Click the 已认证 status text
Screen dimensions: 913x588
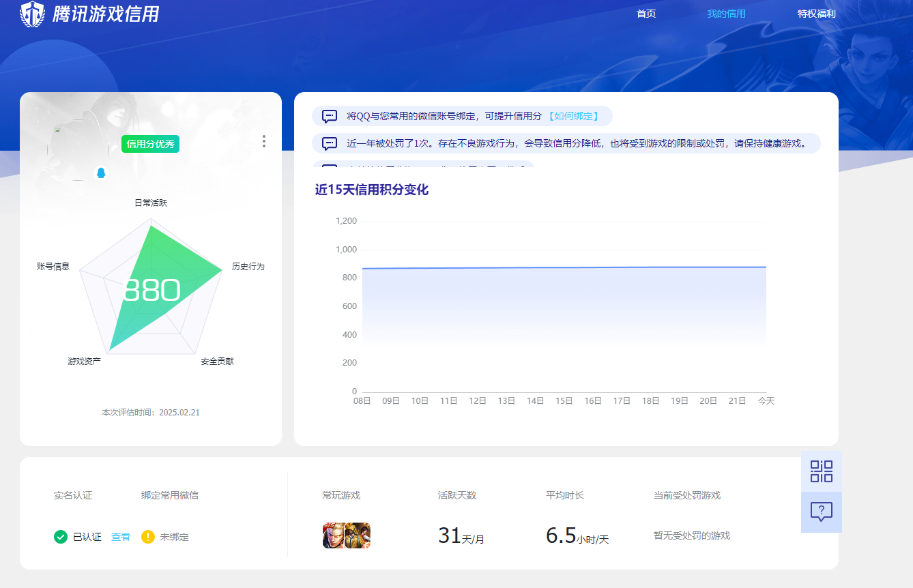(x=87, y=537)
